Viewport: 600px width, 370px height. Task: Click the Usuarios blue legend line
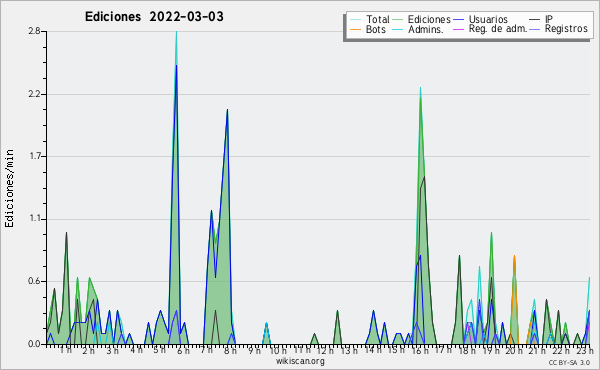[458, 20]
